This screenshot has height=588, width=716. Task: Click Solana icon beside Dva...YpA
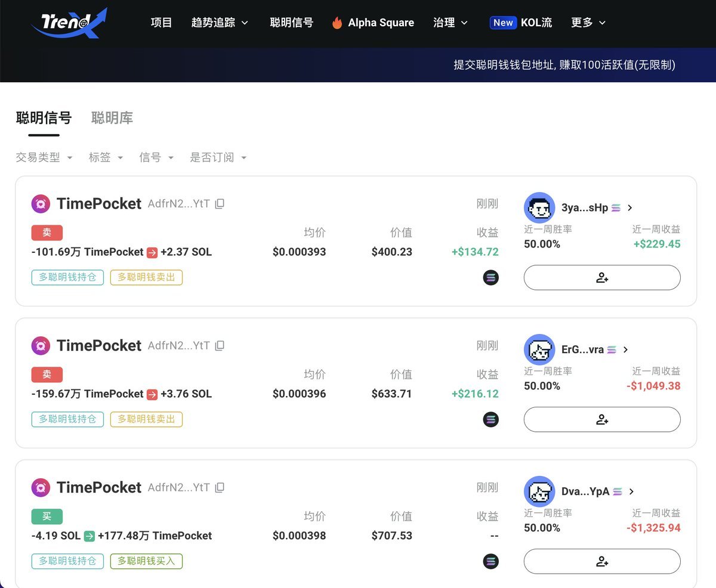[x=618, y=491]
